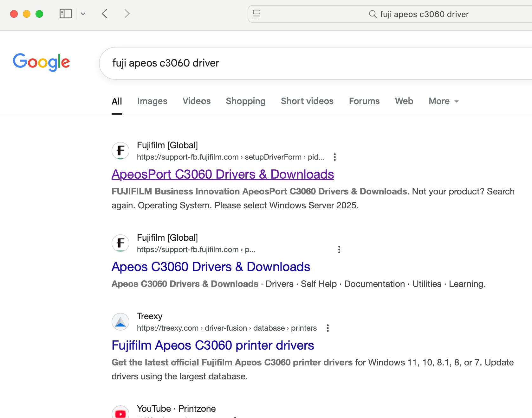This screenshot has height=418, width=532.
Task: Click the treexy.com driver-fusion URL breadcrumb
Action: [x=227, y=328]
